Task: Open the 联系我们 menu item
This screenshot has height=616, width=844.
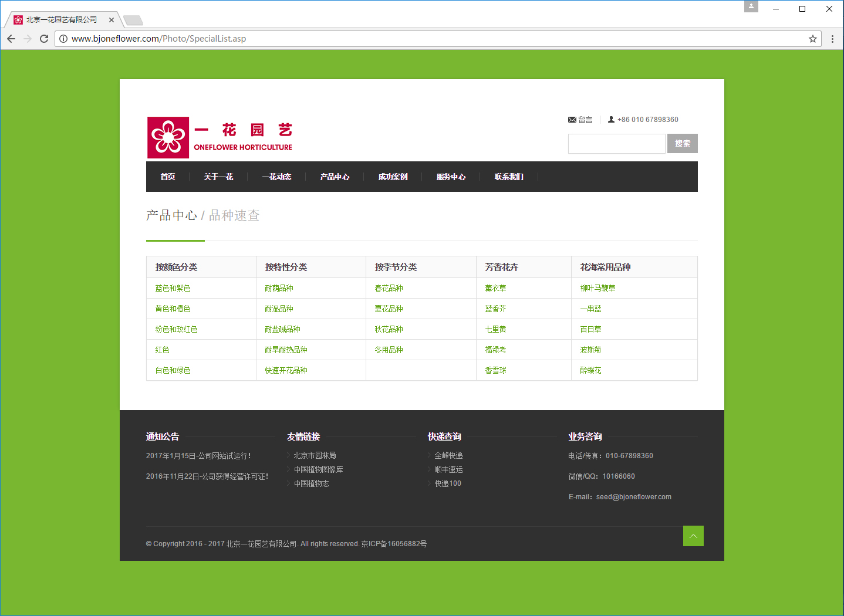Action: tap(509, 177)
